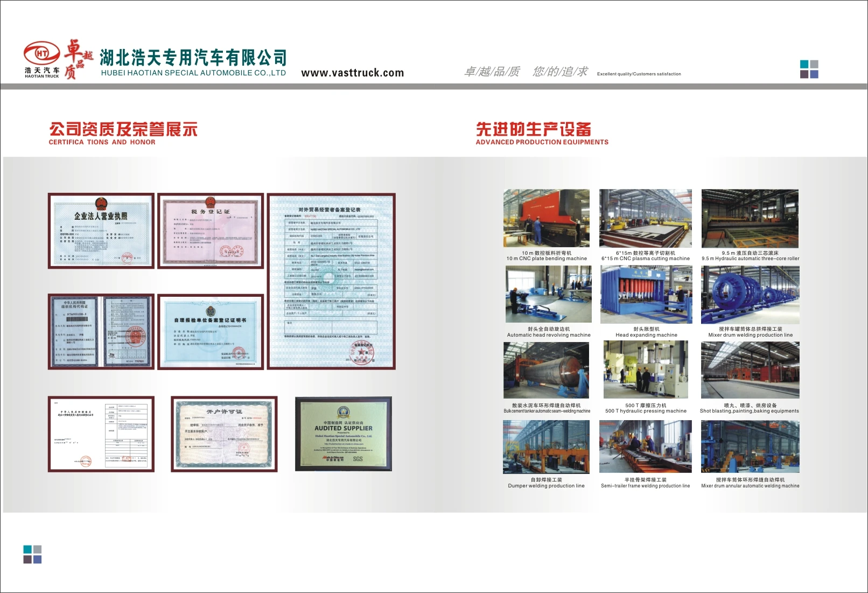Open the business license certificate image
Viewport: 868px width, 593px height.
tap(101, 231)
